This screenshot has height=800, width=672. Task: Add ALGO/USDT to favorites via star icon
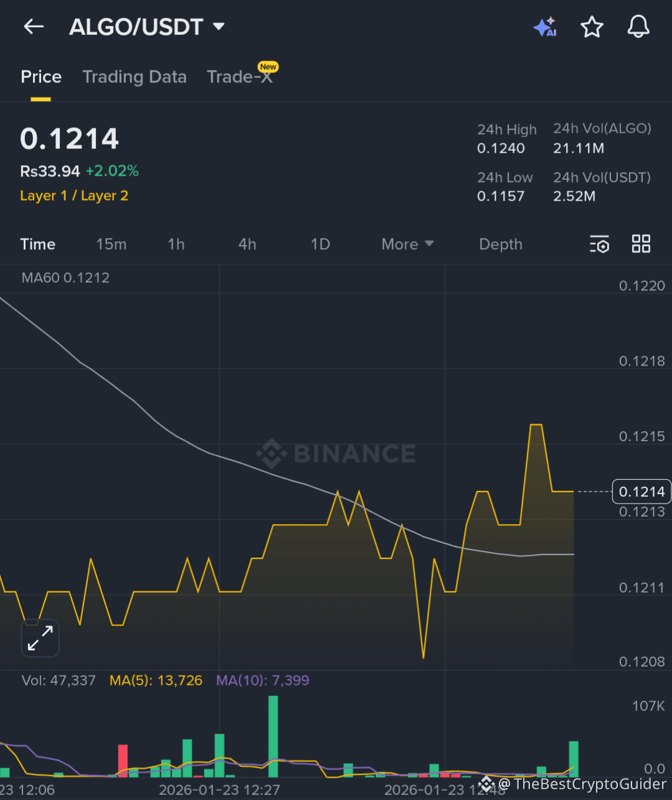pyautogui.click(x=592, y=27)
